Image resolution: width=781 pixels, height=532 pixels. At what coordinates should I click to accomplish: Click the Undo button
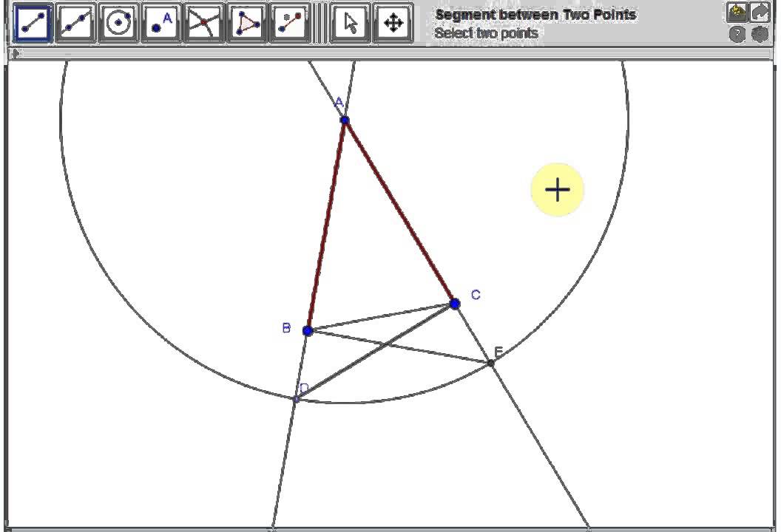[x=737, y=13]
